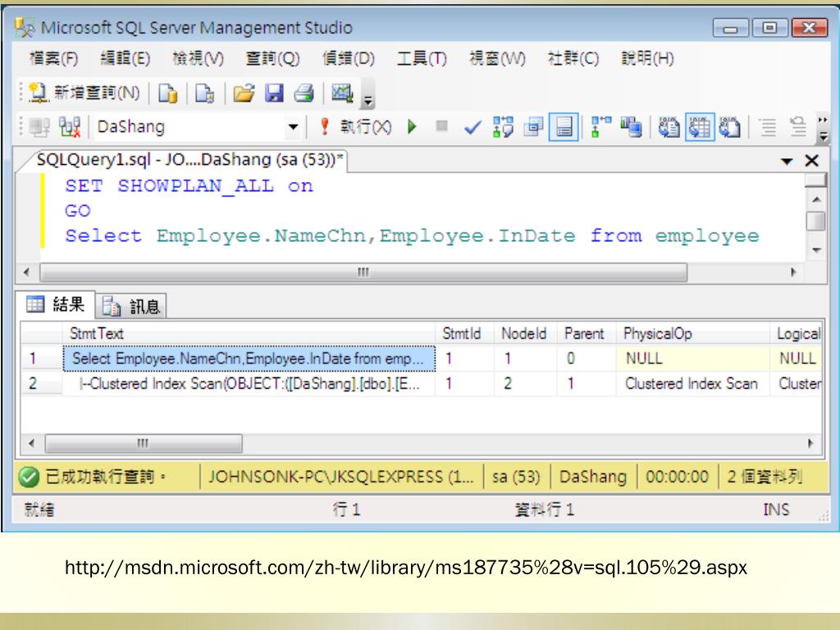Image resolution: width=840 pixels, height=630 pixels.
Task: Select Results to File option
Action: click(x=729, y=127)
